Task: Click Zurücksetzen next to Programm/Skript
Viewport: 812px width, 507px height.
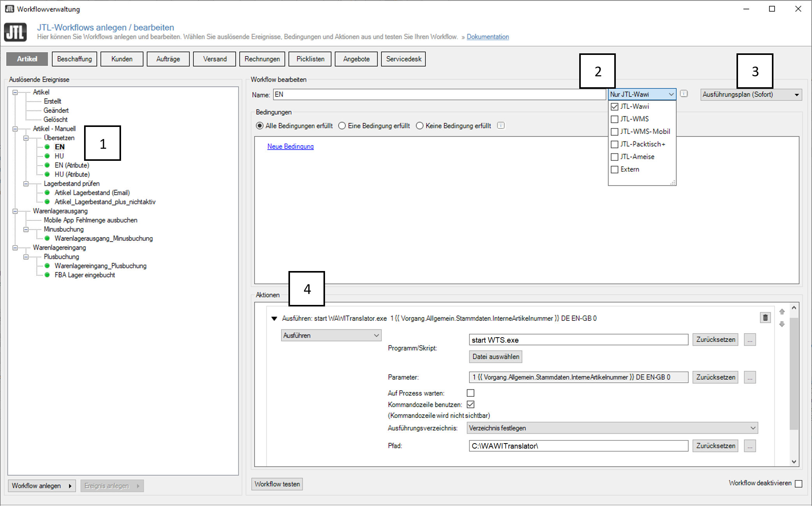Action: click(715, 340)
